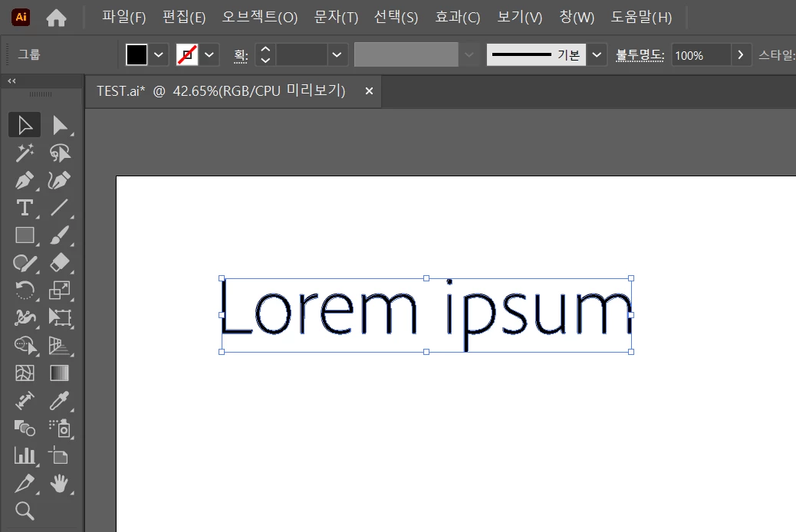Select the Eraser tool
The image size is (796, 532).
coord(59,262)
